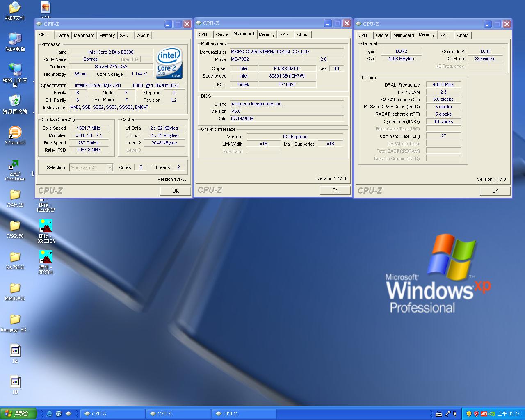The image size is (525, 420).
Task: Open the 我的電腦 desktop icon
Action: 15,42
